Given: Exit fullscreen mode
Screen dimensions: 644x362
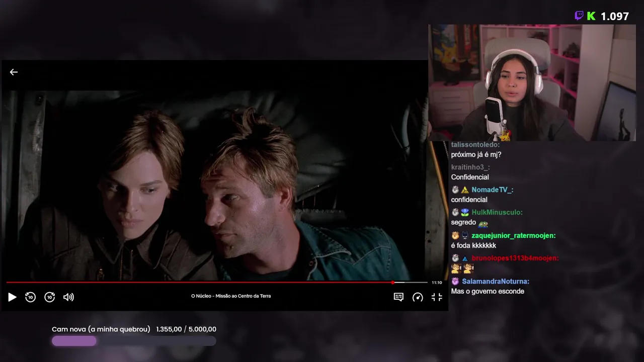Looking at the screenshot, I should 437,297.
